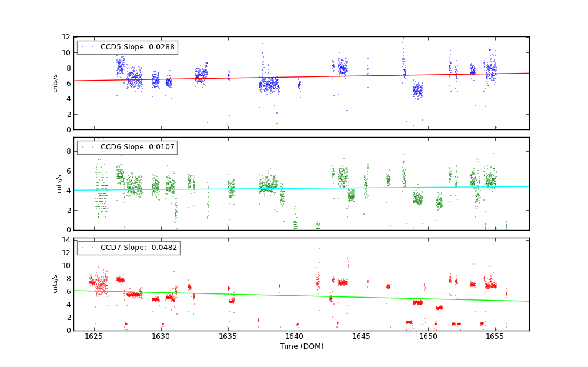588x367 pixels.
Task: Click the Time (DOM) x-axis label
Action: coord(301,346)
